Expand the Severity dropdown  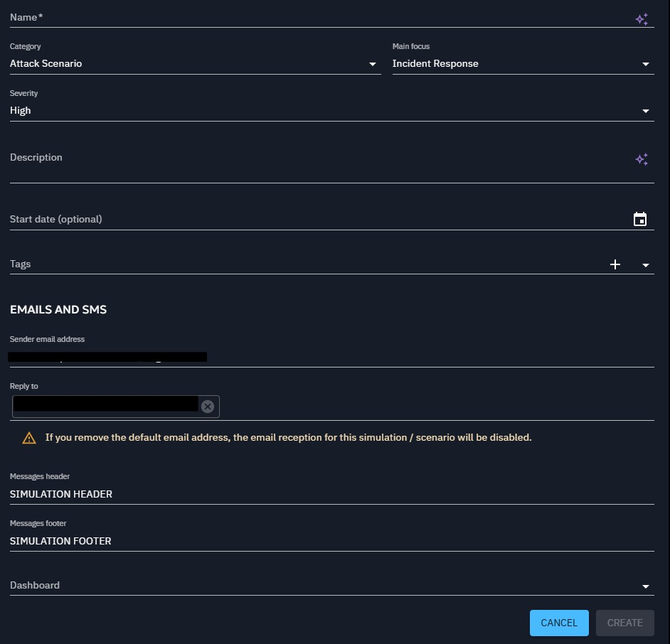point(645,111)
